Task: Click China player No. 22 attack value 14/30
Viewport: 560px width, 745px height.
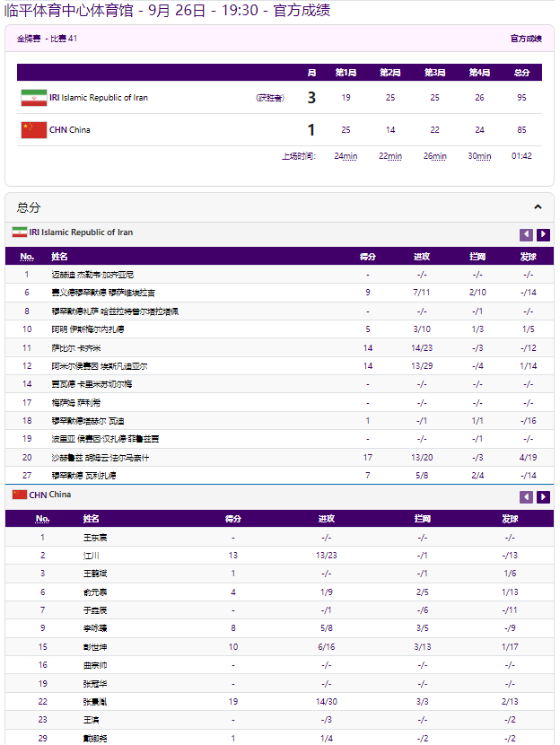Action: point(327,701)
